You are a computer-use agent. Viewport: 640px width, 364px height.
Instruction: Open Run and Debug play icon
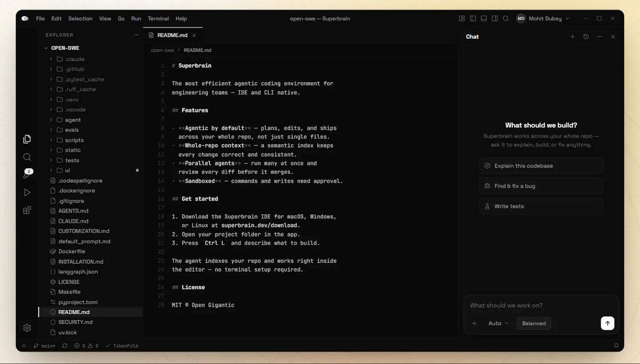click(27, 193)
